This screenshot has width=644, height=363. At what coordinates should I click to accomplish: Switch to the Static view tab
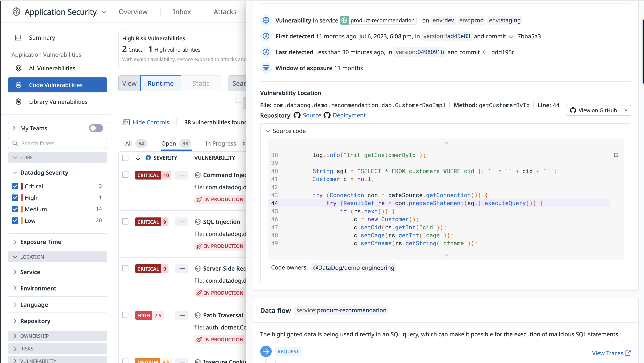pyautogui.click(x=201, y=83)
